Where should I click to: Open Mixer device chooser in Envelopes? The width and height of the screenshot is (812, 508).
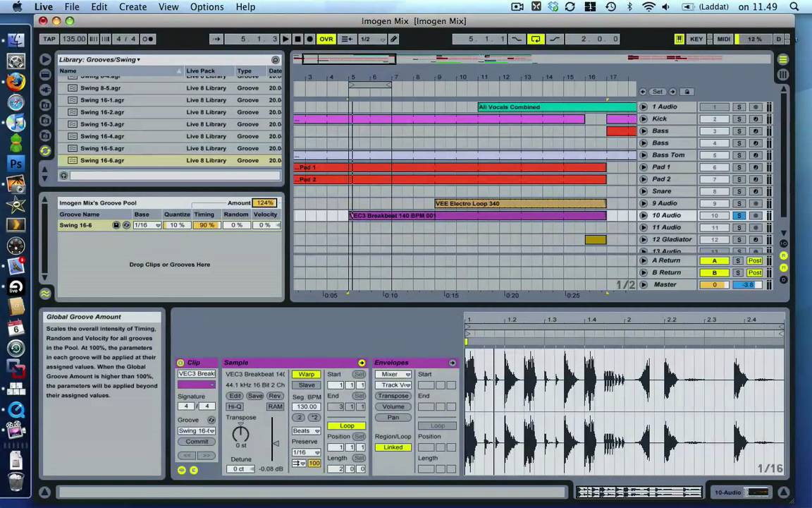pyautogui.click(x=393, y=374)
